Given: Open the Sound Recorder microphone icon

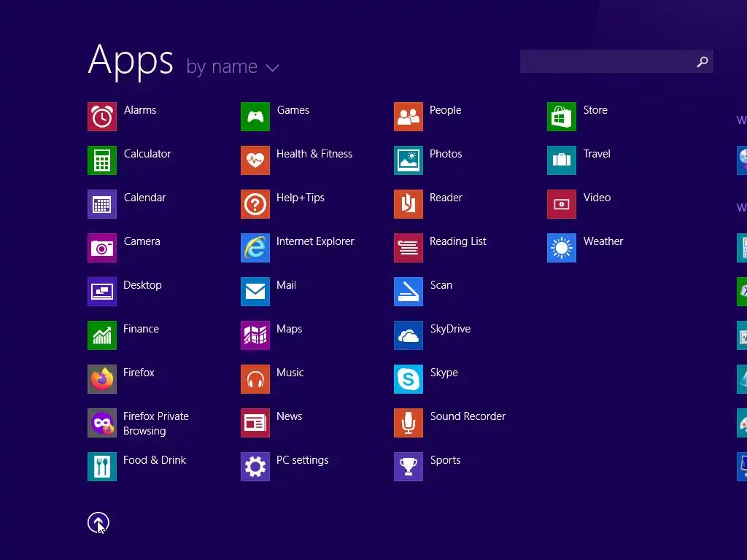Looking at the screenshot, I should [409, 423].
